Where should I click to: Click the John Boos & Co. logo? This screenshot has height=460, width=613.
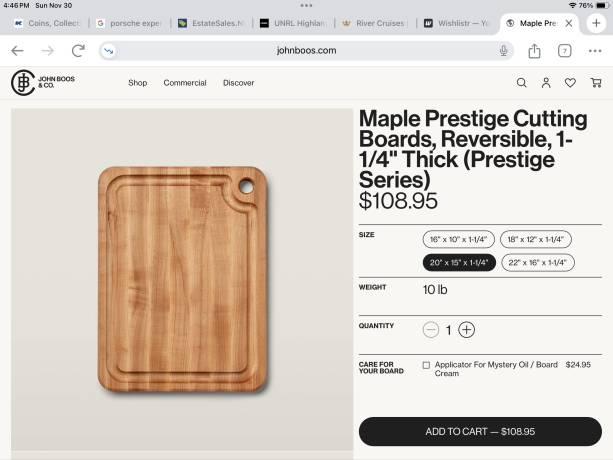coord(43,82)
